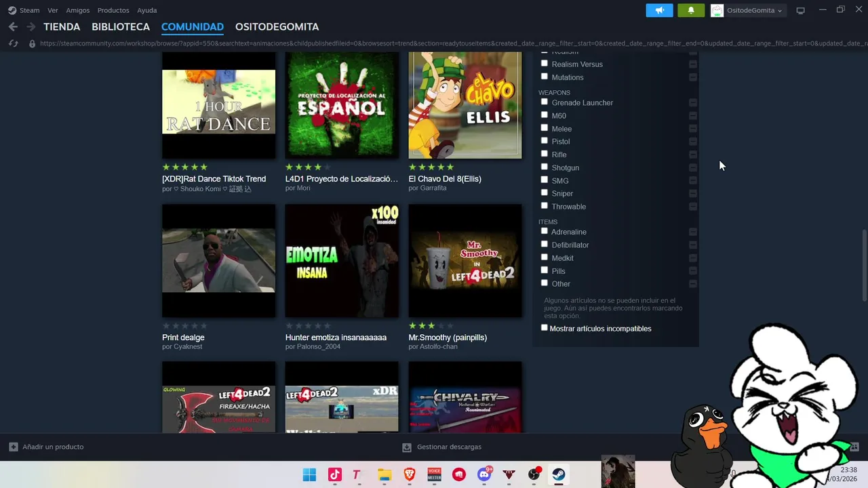
Task: Exclude Melee using its minus button
Action: [x=692, y=129]
